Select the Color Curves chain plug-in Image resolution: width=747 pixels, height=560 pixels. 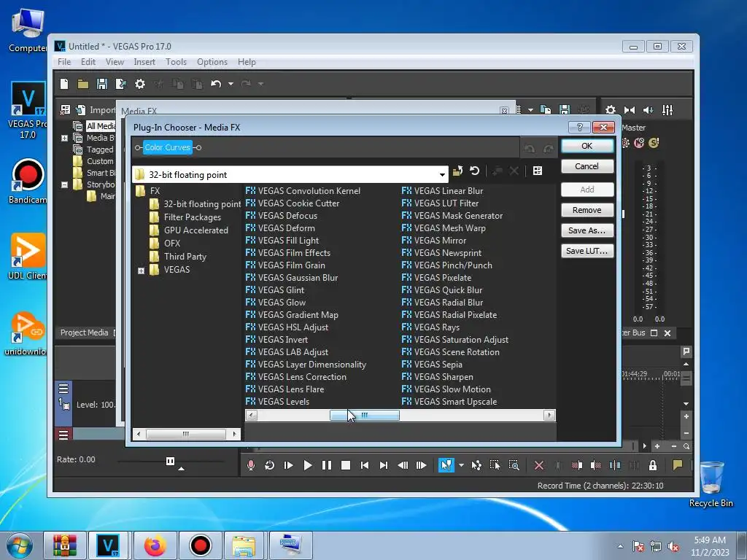168,147
